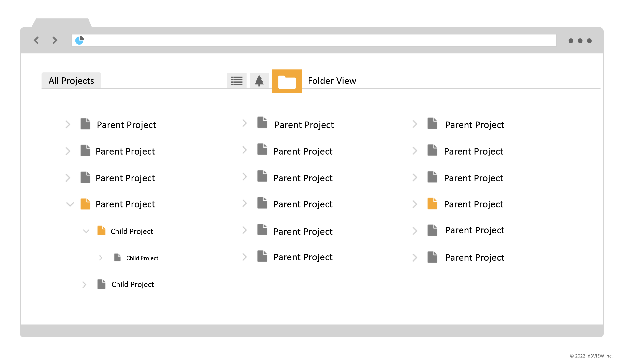
Task: Click the orange Child Project file icon
Action: [101, 231]
